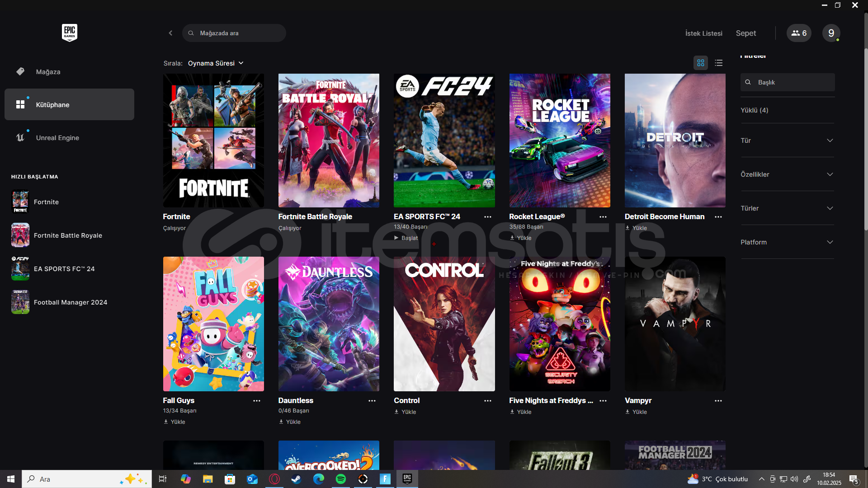Screen dimensions: 868x488
Task: Launch EA SPORTS FC 24 from Quick Launch
Action: pyautogui.click(x=53, y=269)
